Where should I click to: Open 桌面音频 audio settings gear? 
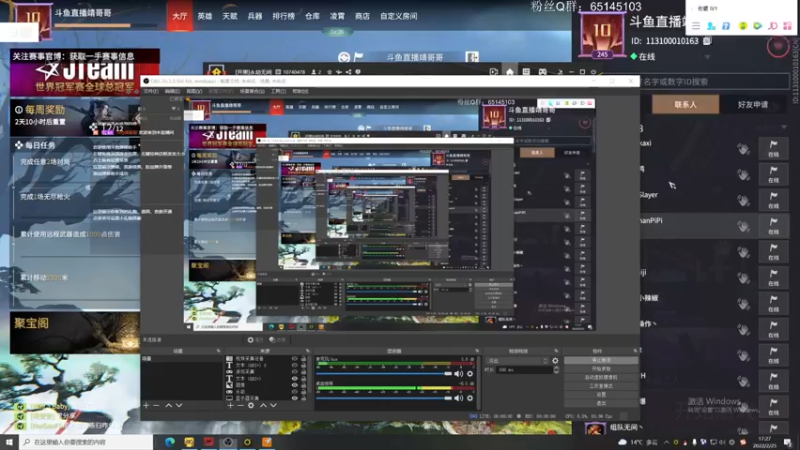click(470, 398)
